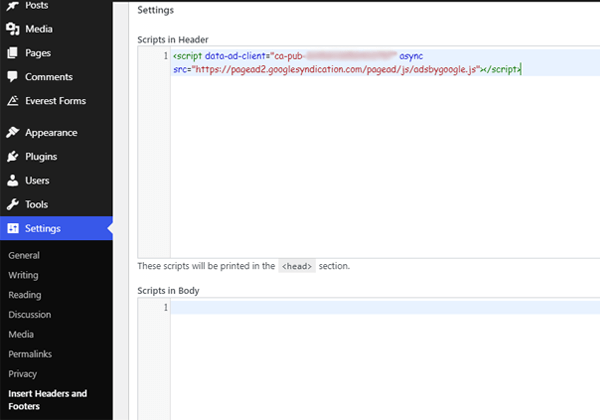Screen dimensions: 600x420
Task: Open the Media settings submenu link
Action: [21, 334]
